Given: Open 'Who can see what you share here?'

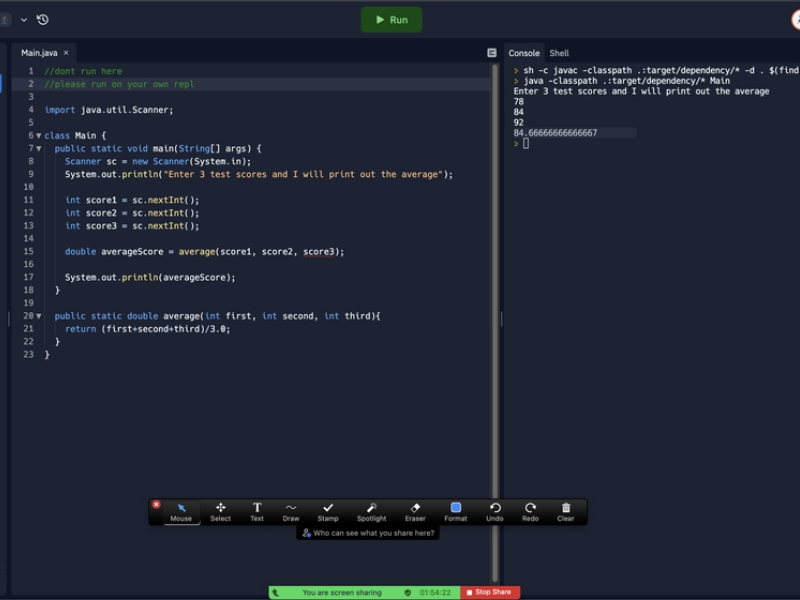Looking at the screenshot, I should coord(368,533).
